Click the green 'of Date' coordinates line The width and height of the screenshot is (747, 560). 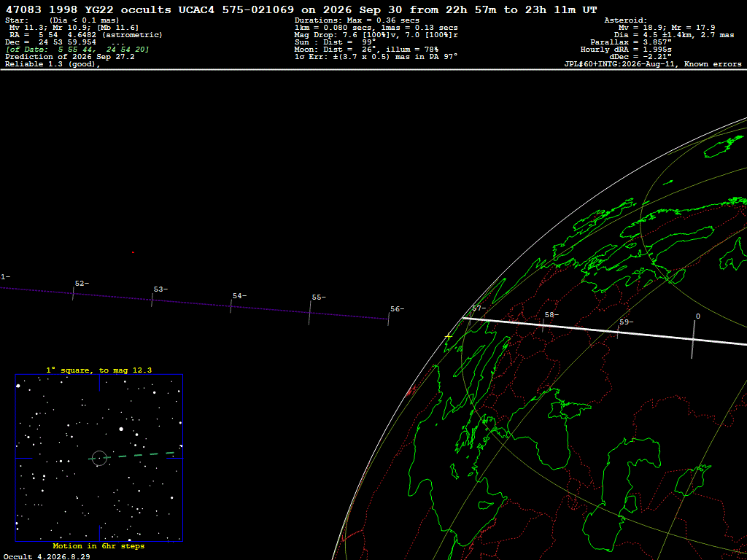pos(77,50)
